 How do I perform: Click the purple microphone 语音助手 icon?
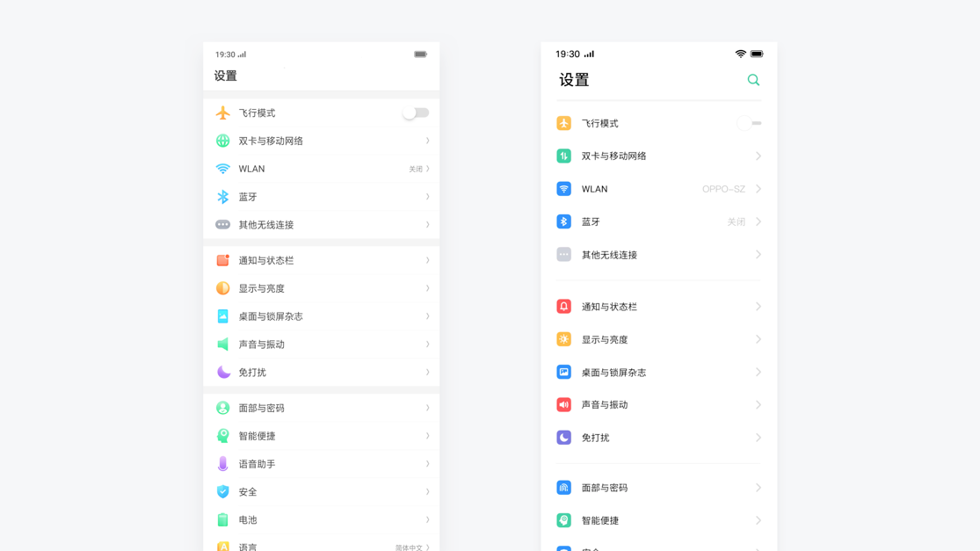coord(223,464)
